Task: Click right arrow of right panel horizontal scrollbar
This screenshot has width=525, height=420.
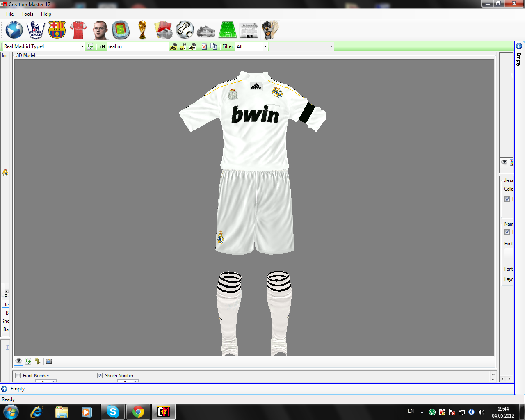Action: 509,379
